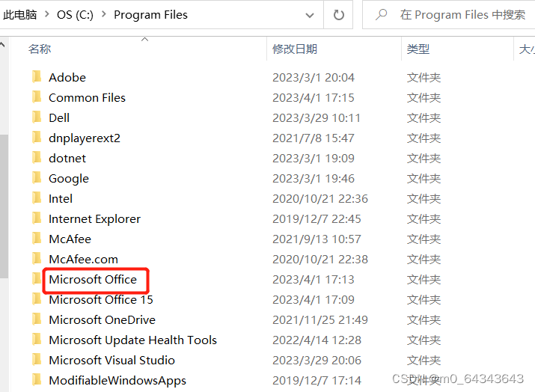
Task: Select the Microsoft Office 15 folder name
Action: pyautogui.click(x=101, y=299)
